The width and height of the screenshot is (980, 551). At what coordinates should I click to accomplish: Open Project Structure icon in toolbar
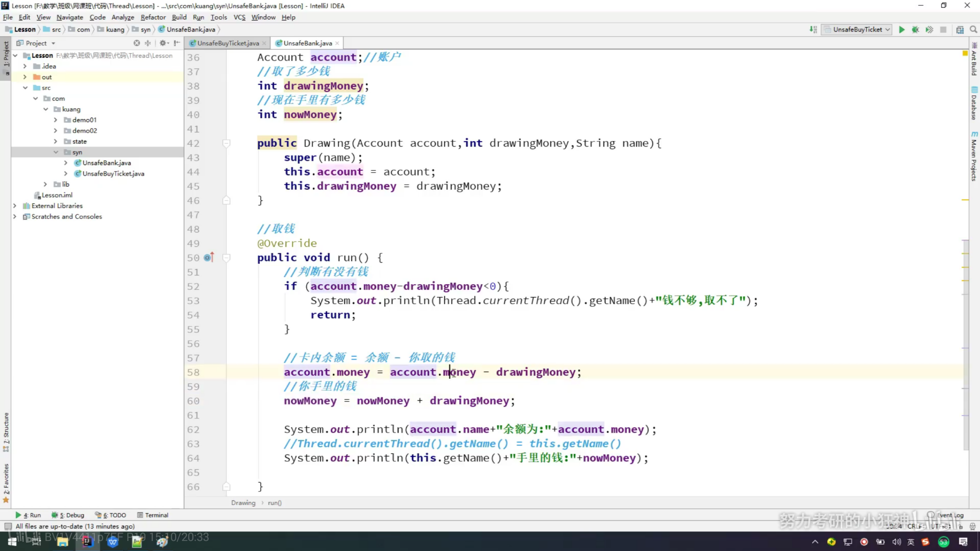coord(960,30)
